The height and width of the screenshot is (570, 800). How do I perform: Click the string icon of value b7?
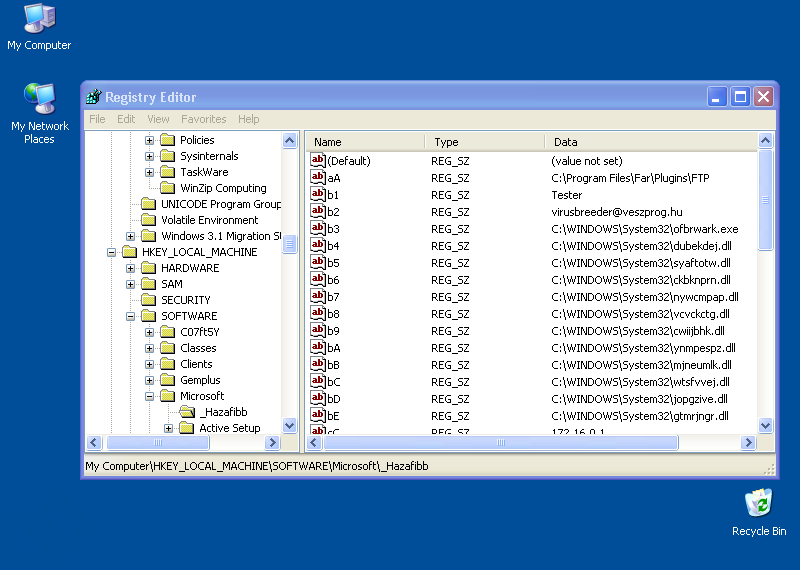(x=318, y=296)
